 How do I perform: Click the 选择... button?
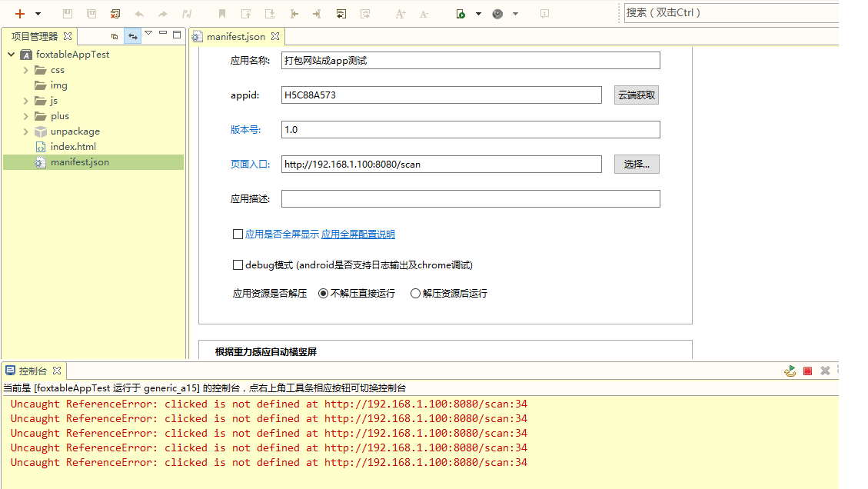[x=637, y=165]
